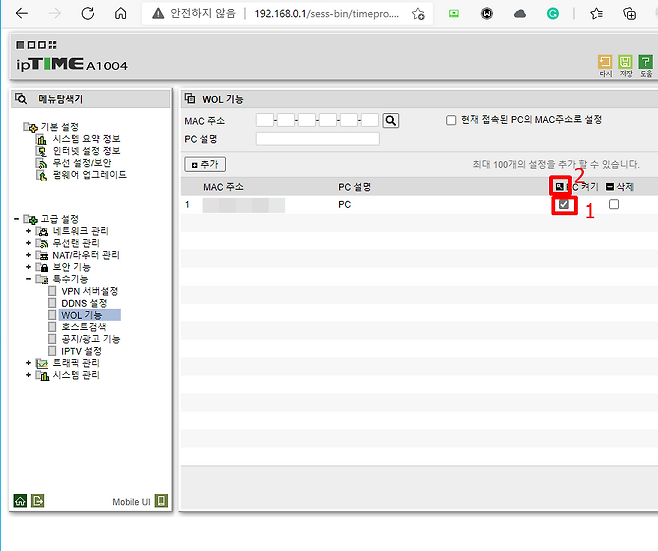Click the 'PC' description in row 1
Screen dimensions: 658x551
coord(345,204)
